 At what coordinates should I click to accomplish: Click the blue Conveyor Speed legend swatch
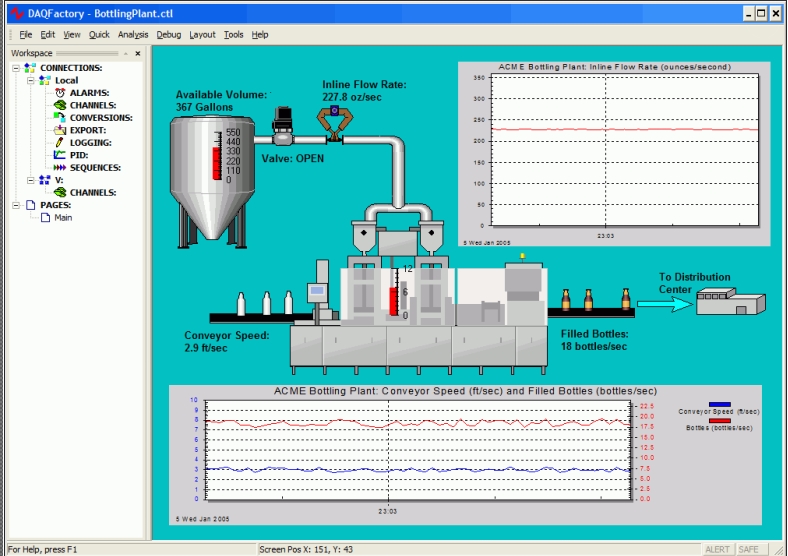pos(720,404)
